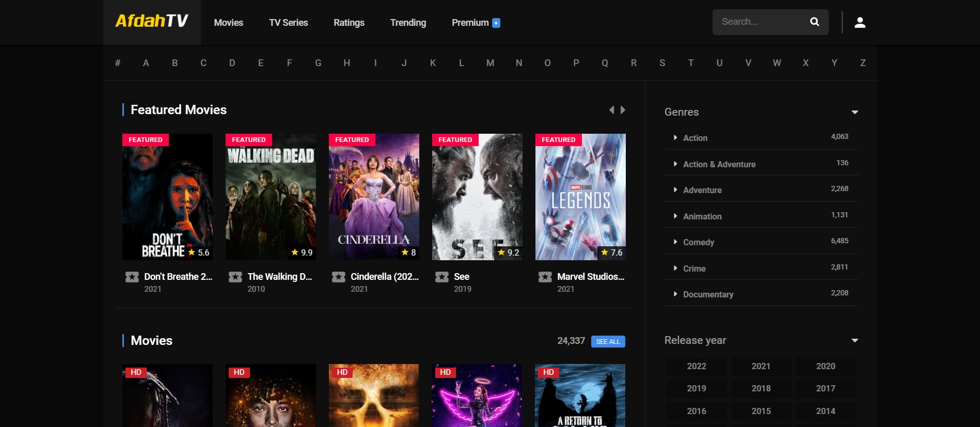Viewport: 980px width, 427px height.
Task: Click film icon beside Cinderella
Action: [x=339, y=277]
